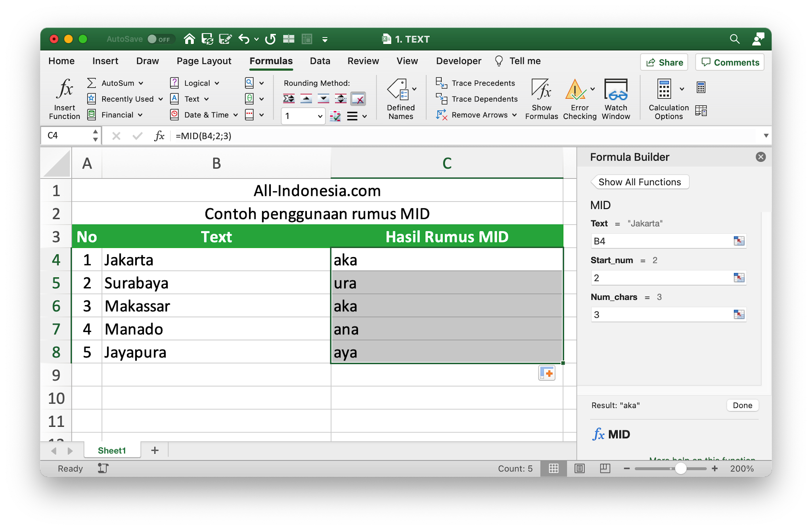Image resolution: width=812 pixels, height=530 pixels.
Task: Click the Show Formulas icon
Action: [541, 89]
